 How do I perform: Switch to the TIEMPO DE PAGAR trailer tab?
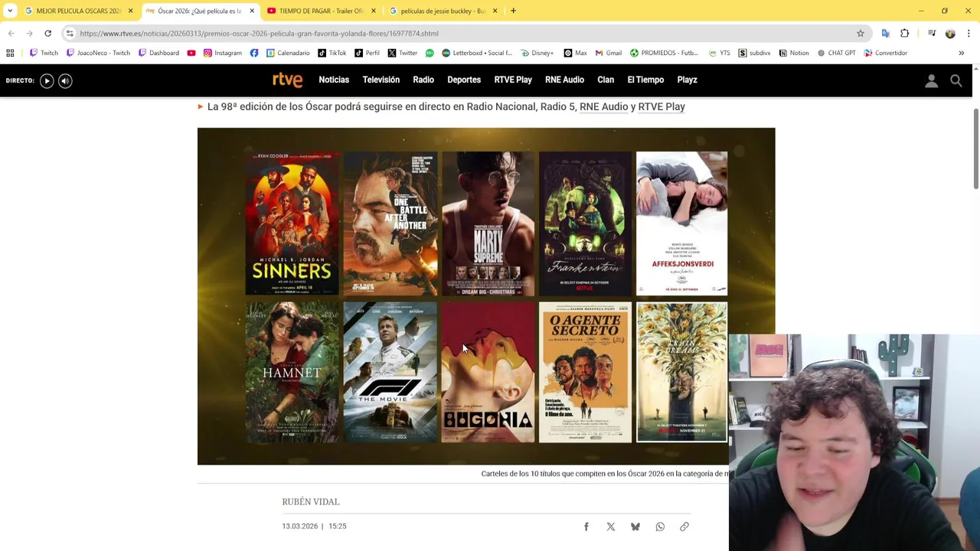322,11
